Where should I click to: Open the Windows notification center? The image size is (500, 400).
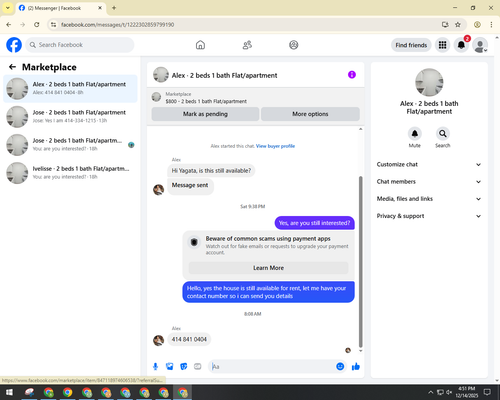point(487,392)
